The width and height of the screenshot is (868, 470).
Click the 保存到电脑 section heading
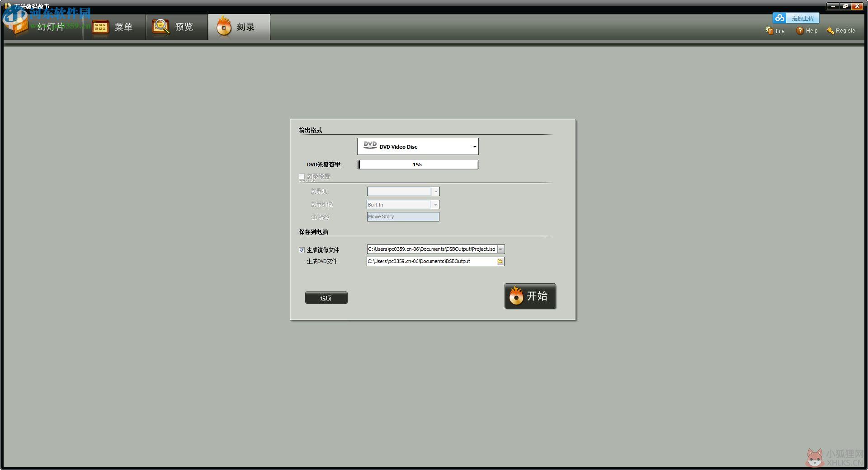pos(313,232)
